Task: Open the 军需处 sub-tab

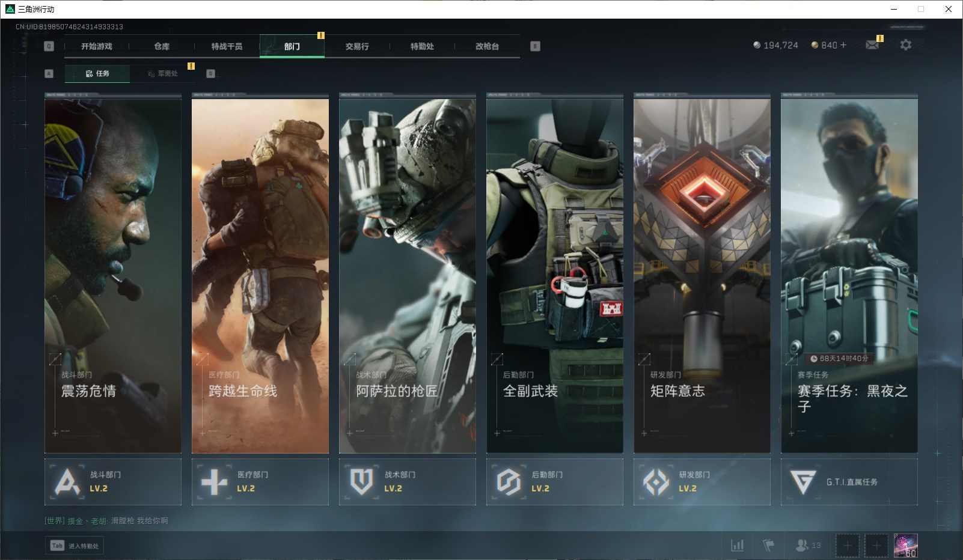Action: pos(162,73)
